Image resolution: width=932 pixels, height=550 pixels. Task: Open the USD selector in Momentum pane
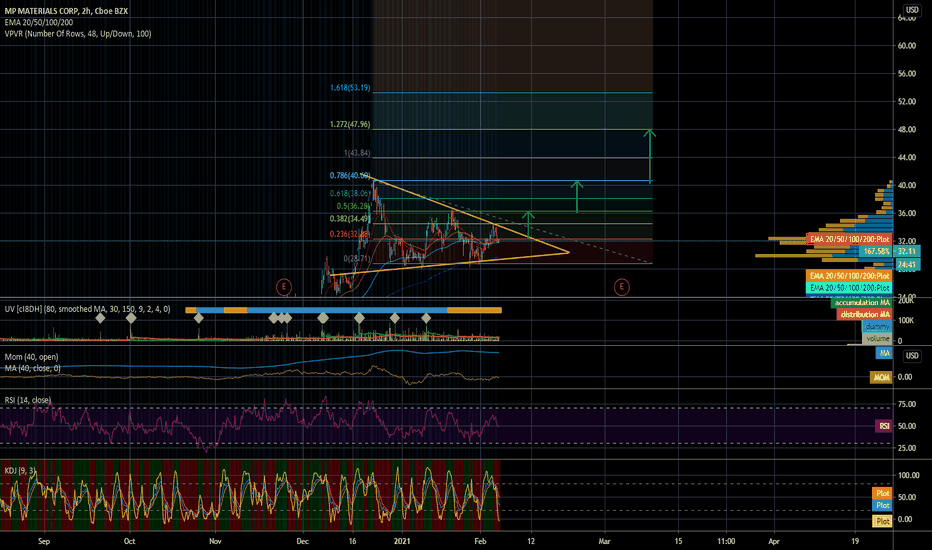tap(912, 356)
